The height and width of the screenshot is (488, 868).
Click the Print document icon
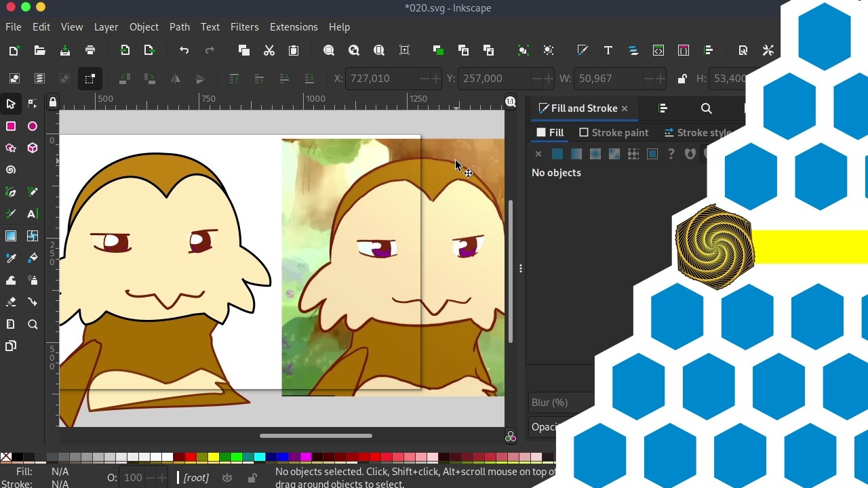point(90,50)
